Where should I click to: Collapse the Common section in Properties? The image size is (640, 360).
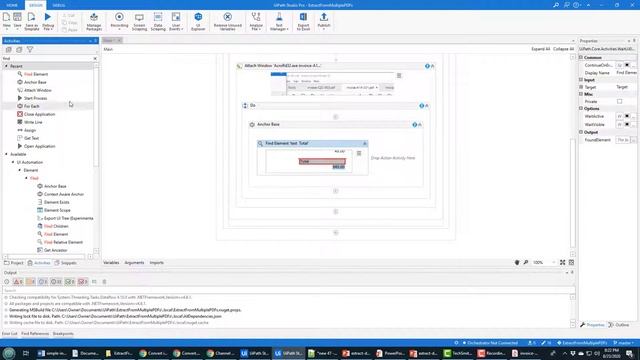pos(581,58)
